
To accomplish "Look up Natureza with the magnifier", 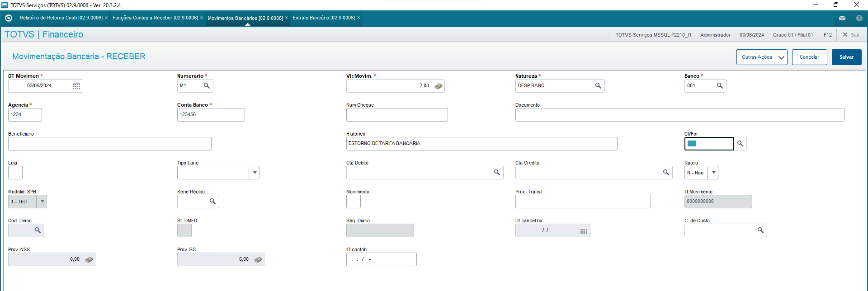I will click(x=598, y=85).
